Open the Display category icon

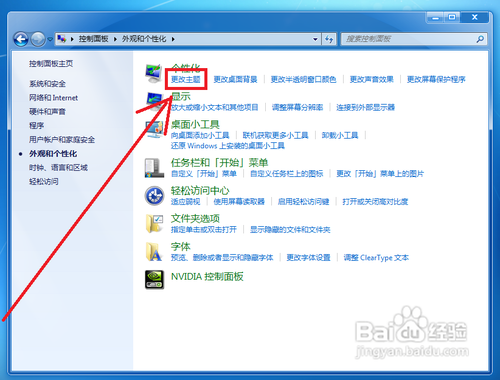point(154,101)
